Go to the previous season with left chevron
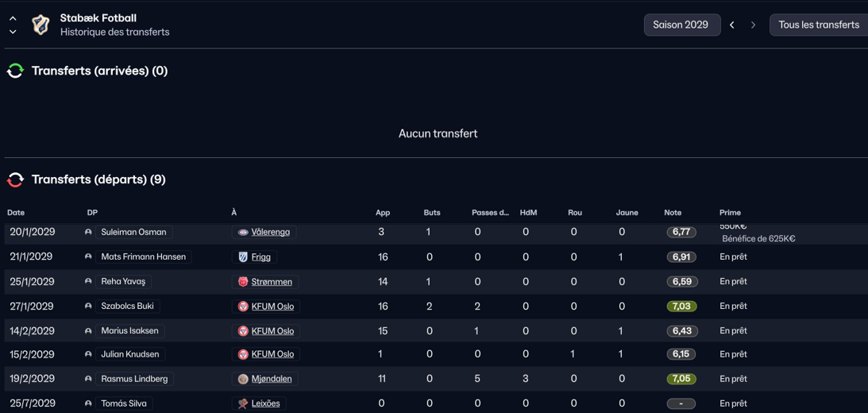 coord(732,25)
